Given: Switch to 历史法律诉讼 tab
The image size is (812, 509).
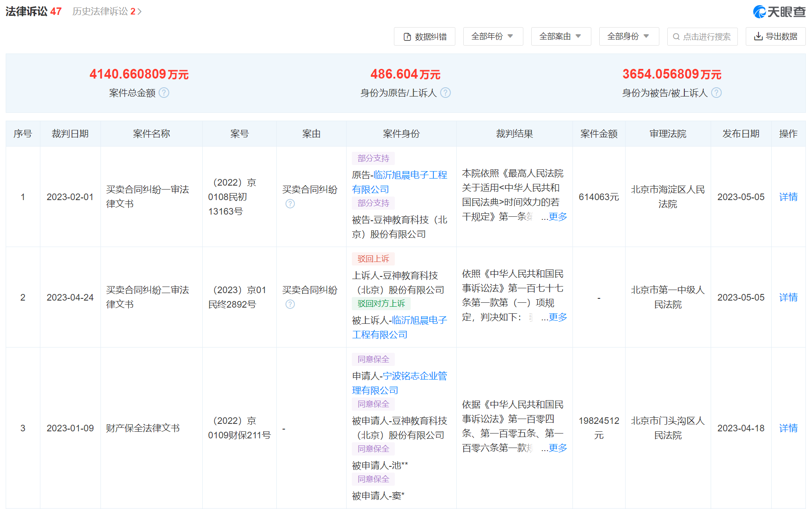Looking at the screenshot, I should click(107, 11).
